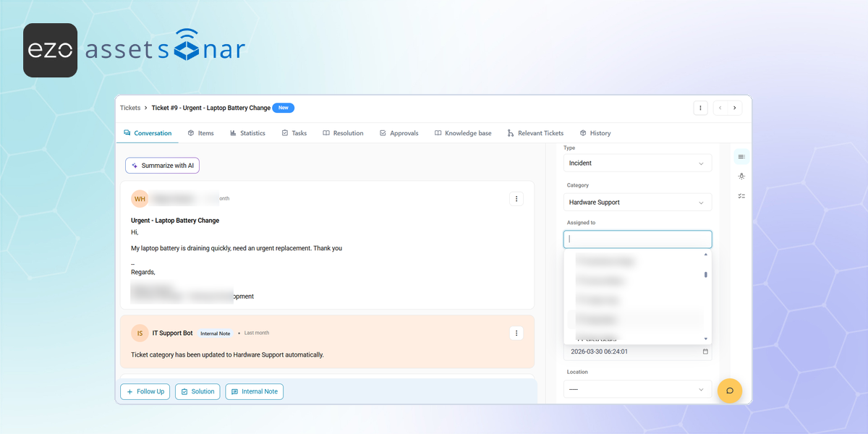View the Relevant Tickets tab

535,133
